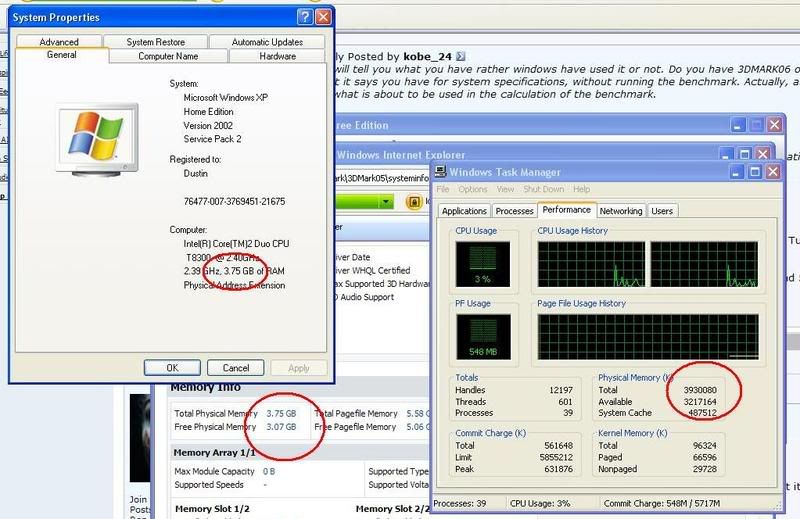The height and width of the screenshot is (519, 800).
Task: Click the padlock security icon in Internet Explorer
Action: [x=414, y=202]
